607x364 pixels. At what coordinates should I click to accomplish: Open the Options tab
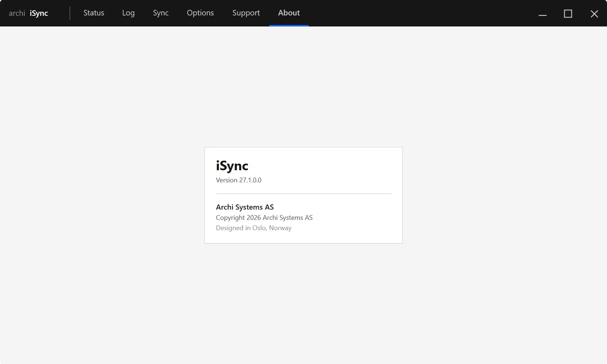[200, 13]
